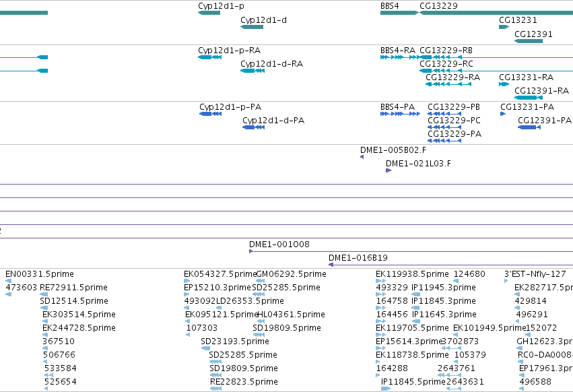
Task: Select protein Cyp12d1-p-PA
Action: (x=211, y=114)
